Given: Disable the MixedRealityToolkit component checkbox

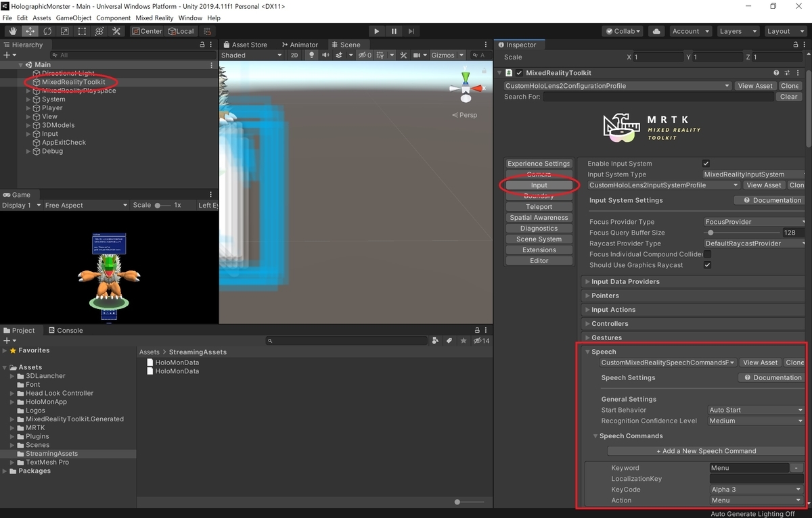Looking at the screenshot, I should click(x=519, y=73).
